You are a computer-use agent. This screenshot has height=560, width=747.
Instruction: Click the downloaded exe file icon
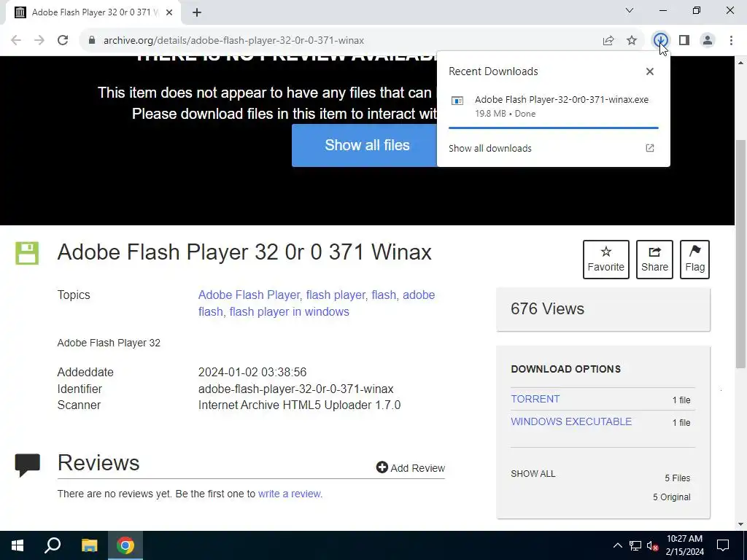pyautogui.click(x=457, y=101)
